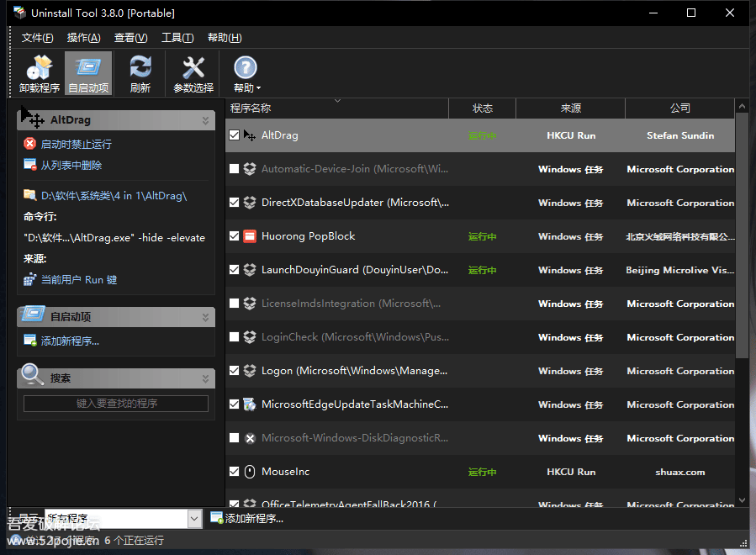
Task: Click 从列表中删除 link
Action: click(71, 165)
